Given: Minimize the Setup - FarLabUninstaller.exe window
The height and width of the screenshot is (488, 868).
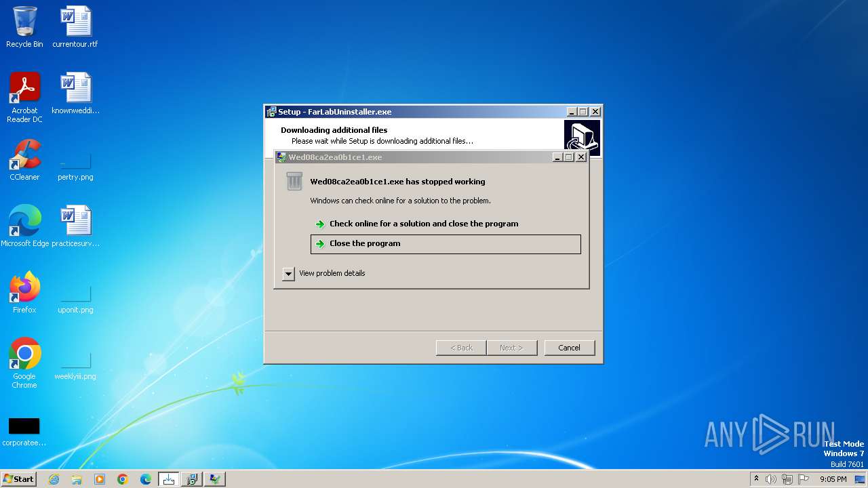Looking at the screenshot, I should click(x=572, y=112).
